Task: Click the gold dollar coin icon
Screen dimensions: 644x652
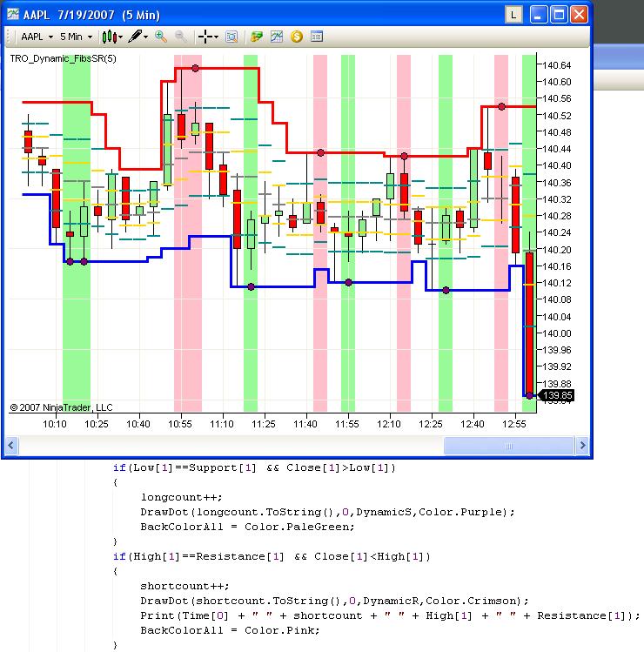Action: (297, 37)
